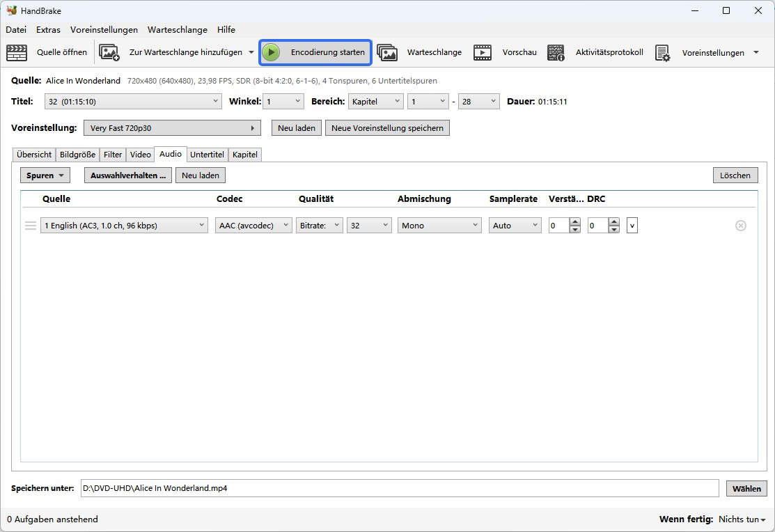
Task: Open the Warteschlange menu in menu bar
Action: coord(178,30)
